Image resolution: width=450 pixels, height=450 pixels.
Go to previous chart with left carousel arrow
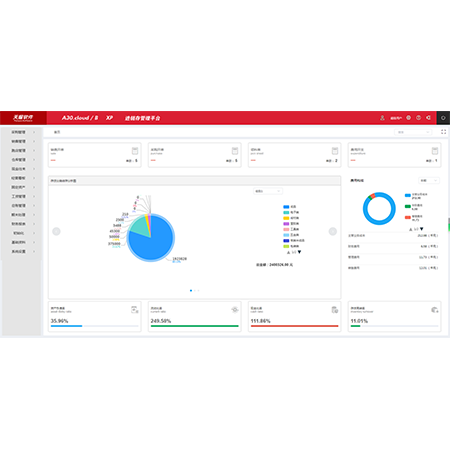(56, 231)
